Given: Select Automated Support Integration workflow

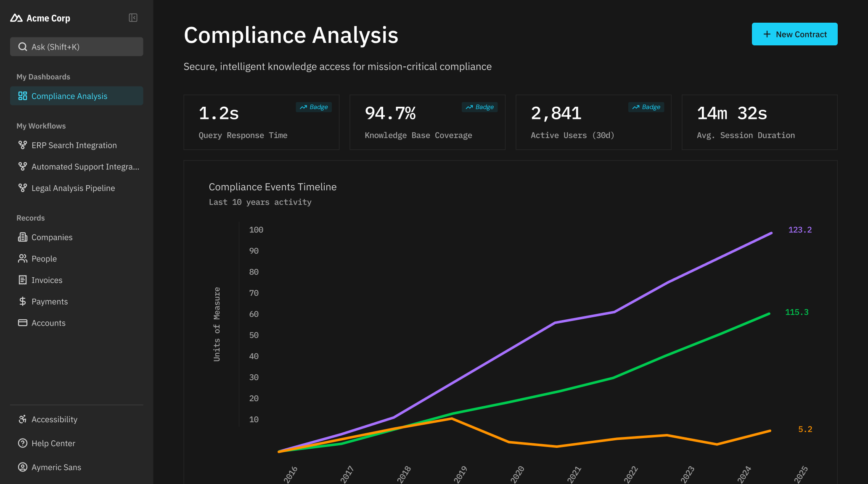Looking at the screenshot, I should [x=85, y=167].
